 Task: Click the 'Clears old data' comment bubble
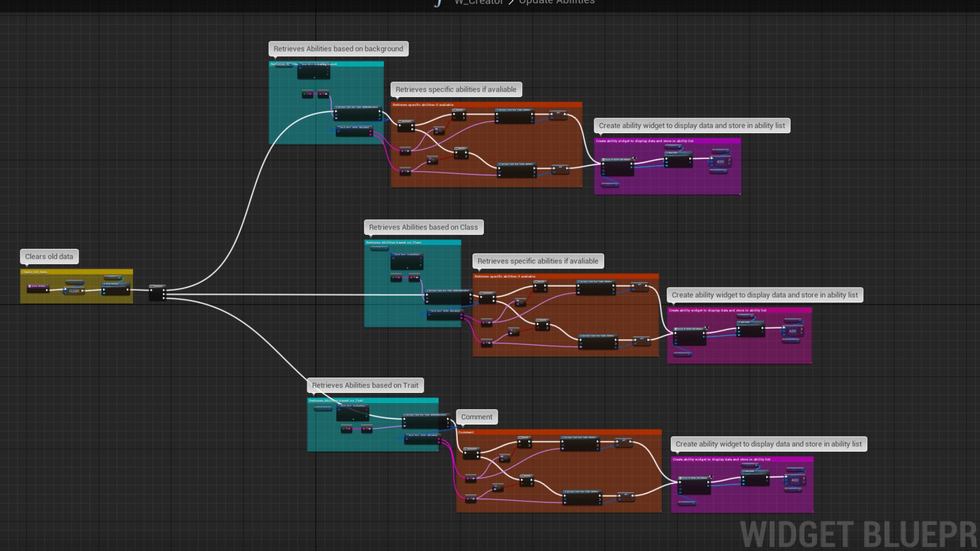coord(49,257)
